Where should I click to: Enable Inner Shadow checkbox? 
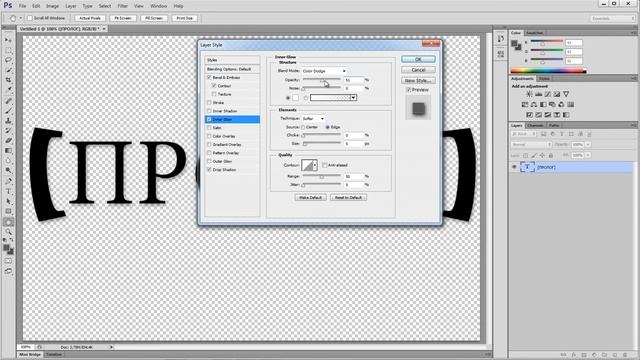(209, 111)
